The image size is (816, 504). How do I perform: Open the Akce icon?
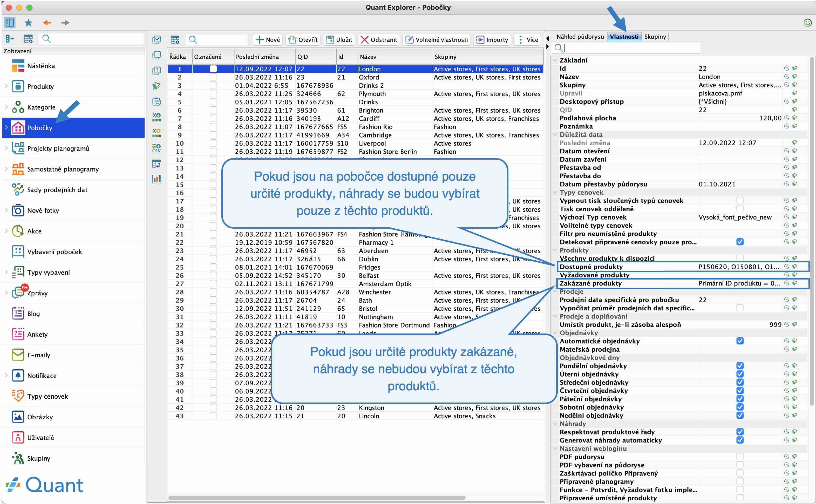(x=18, y=231)
